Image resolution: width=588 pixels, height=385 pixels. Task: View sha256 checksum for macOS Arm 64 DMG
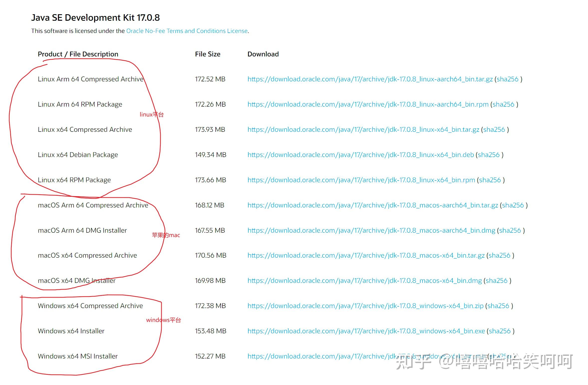click(510, 230)
